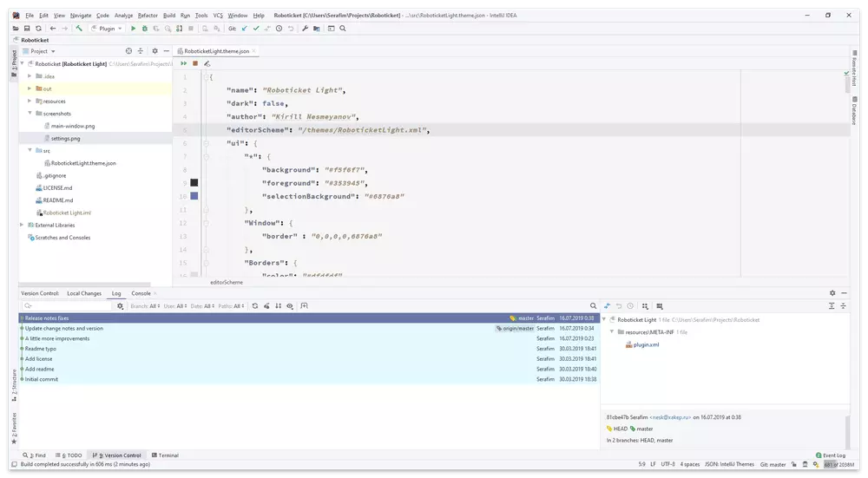Click Collapse All icon in Project panel
Screen dimensions: 868x478
[140, 51]
